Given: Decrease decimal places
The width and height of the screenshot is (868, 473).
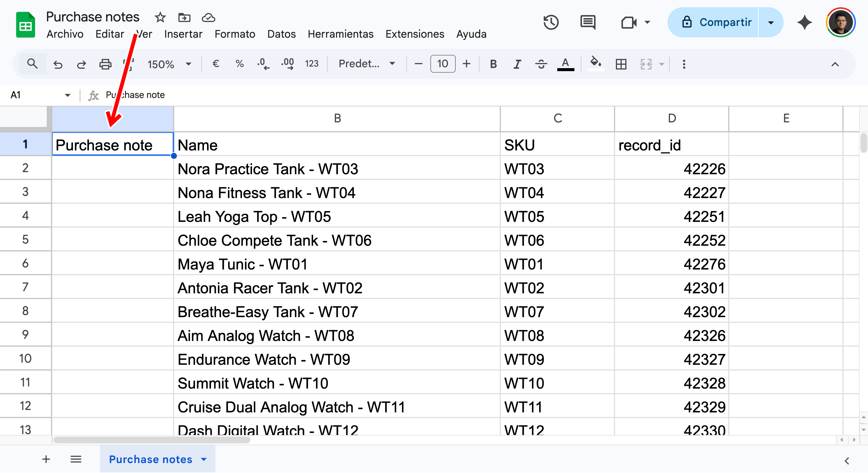Looking at the screenshot, I should point(263,64).
